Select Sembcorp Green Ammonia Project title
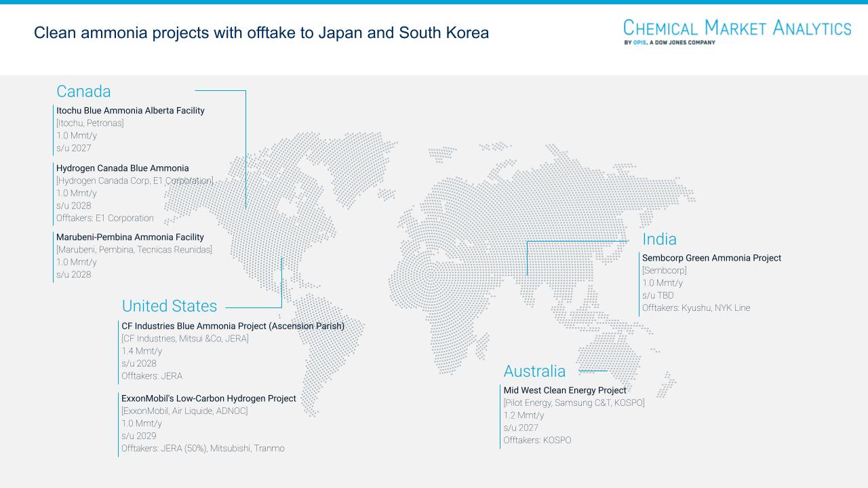This screenshot has width=868, height=488. [x=711, y=258]
